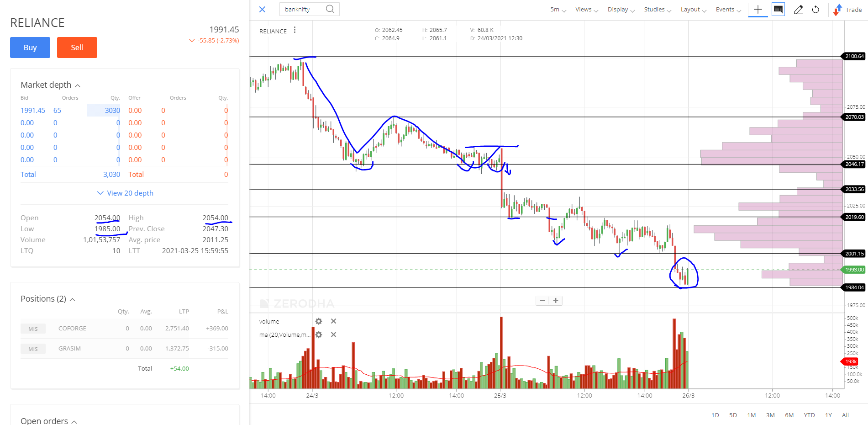Close the chart with the X icon

[x=262, y=9]
